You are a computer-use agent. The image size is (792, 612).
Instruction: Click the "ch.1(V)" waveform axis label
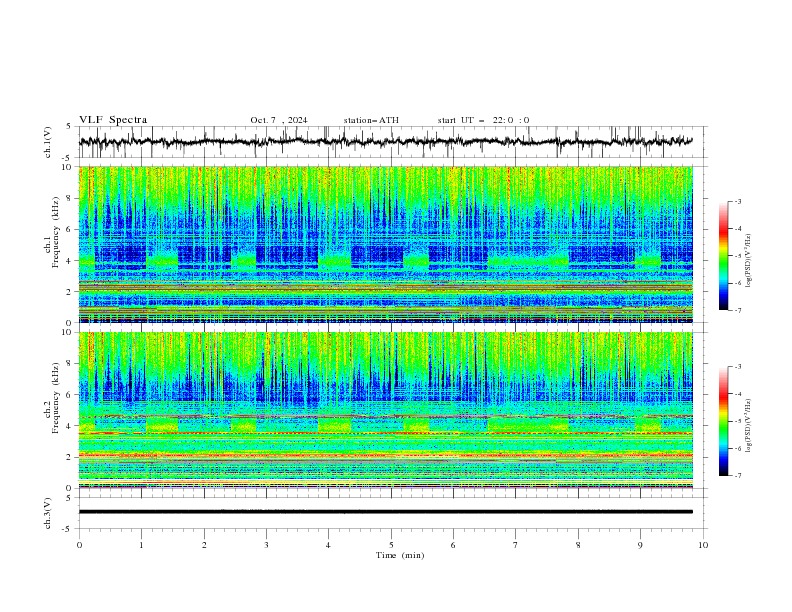click(x=48, y=142)
